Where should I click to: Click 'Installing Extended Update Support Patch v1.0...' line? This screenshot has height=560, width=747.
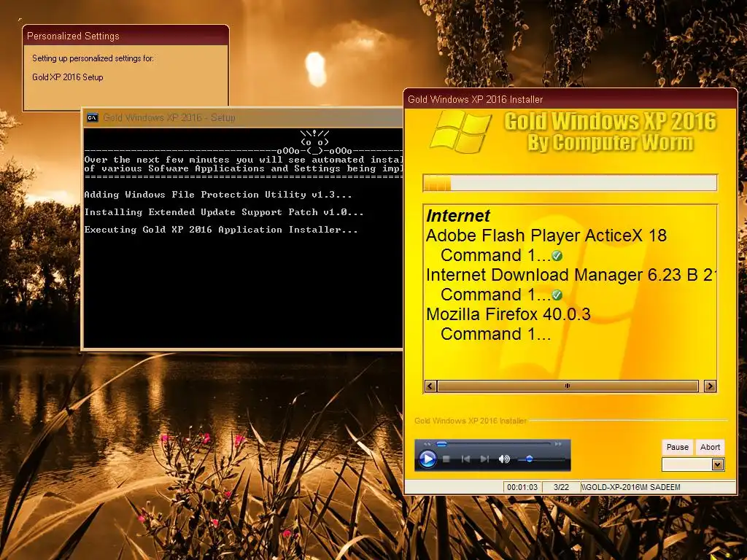point(224,212)
